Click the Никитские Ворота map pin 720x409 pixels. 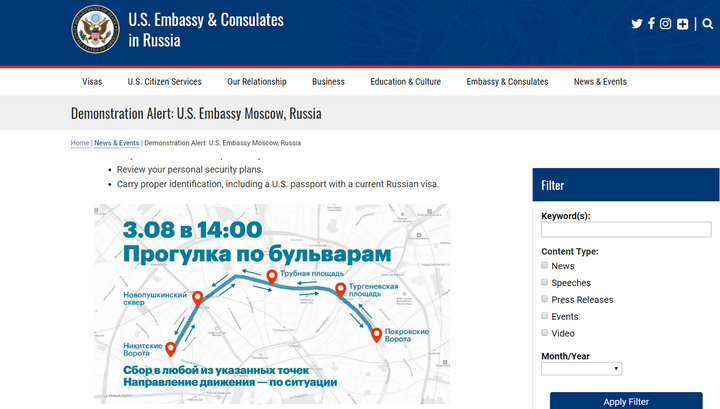(170, 349)
